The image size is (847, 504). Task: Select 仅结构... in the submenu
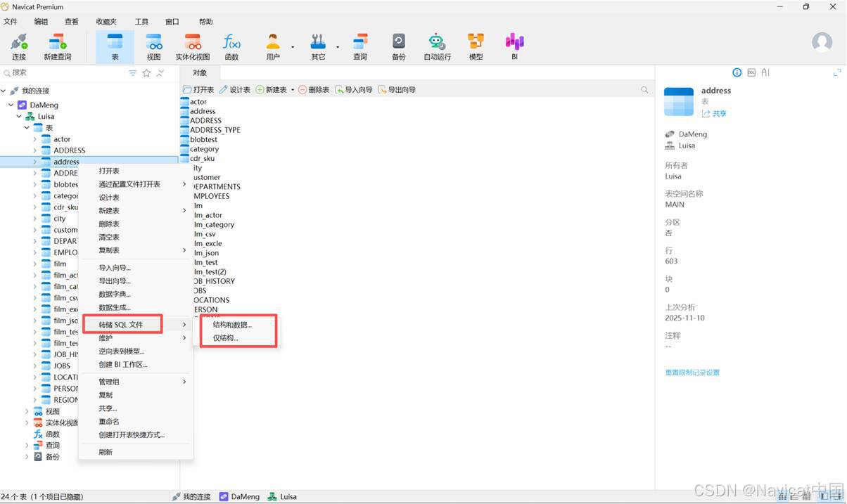point(225,338)
